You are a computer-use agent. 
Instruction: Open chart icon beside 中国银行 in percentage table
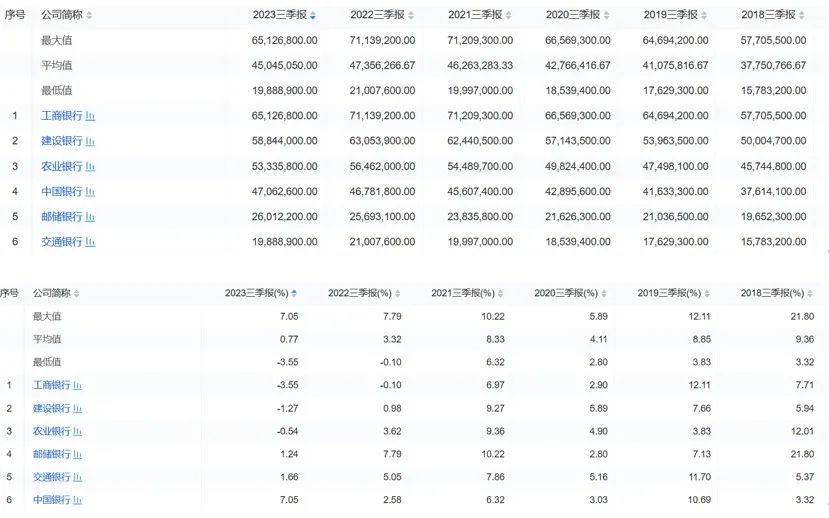[x=77, y=500]
